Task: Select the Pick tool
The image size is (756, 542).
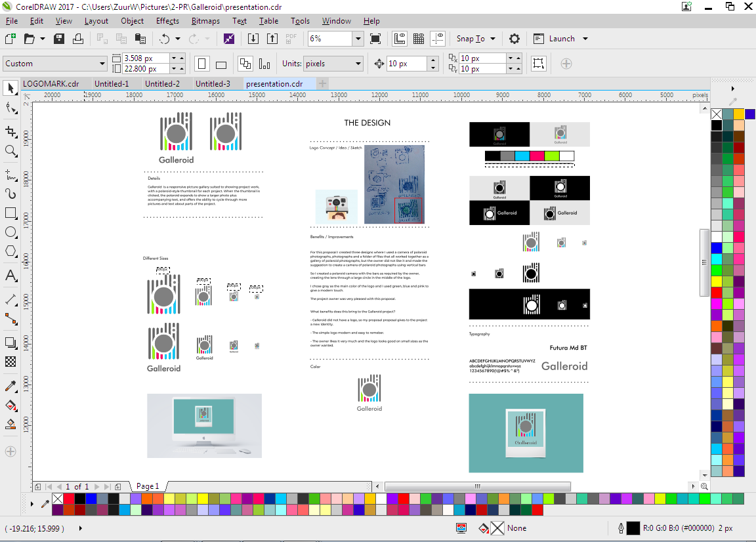Action: tap(10, 88)
